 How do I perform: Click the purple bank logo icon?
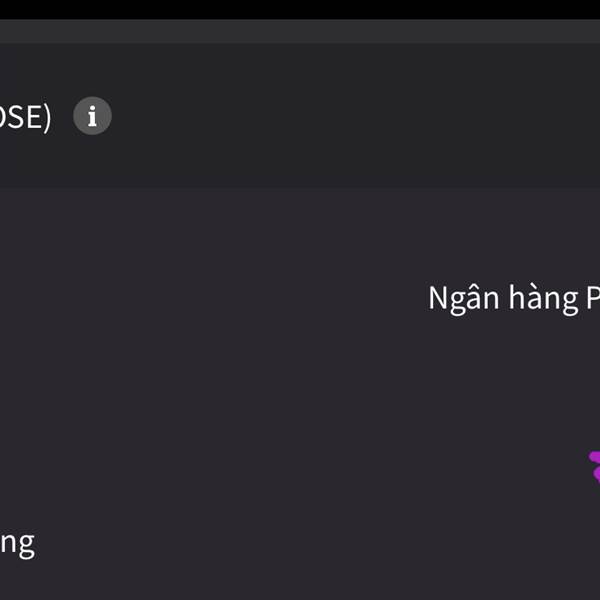click(594, 467)
